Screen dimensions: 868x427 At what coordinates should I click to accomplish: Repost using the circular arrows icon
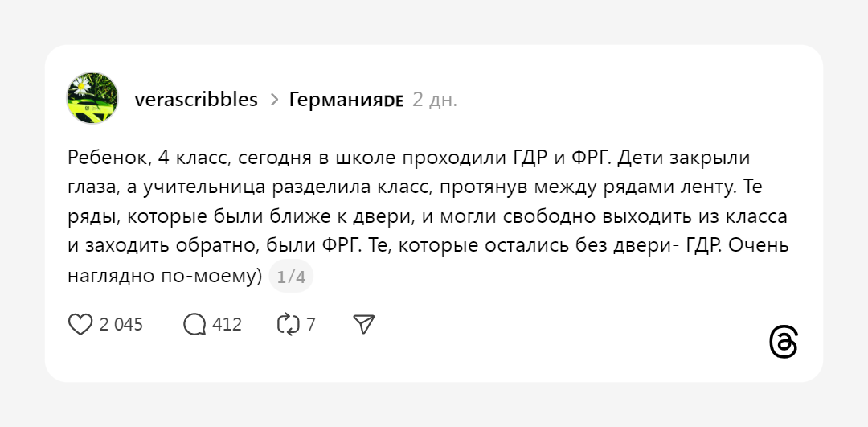(x=288, y=324)
